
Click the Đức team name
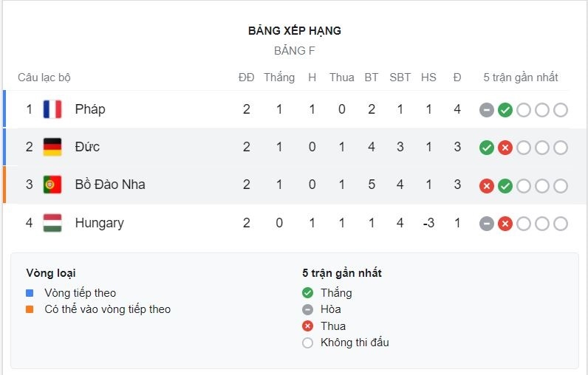tap(87, 147)
